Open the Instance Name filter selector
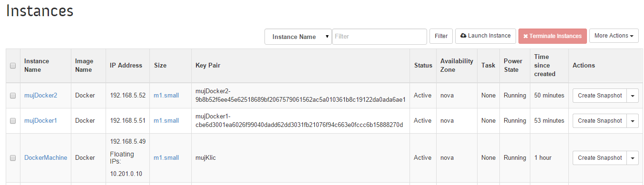644x185 pixels. [x=298, y=37]
